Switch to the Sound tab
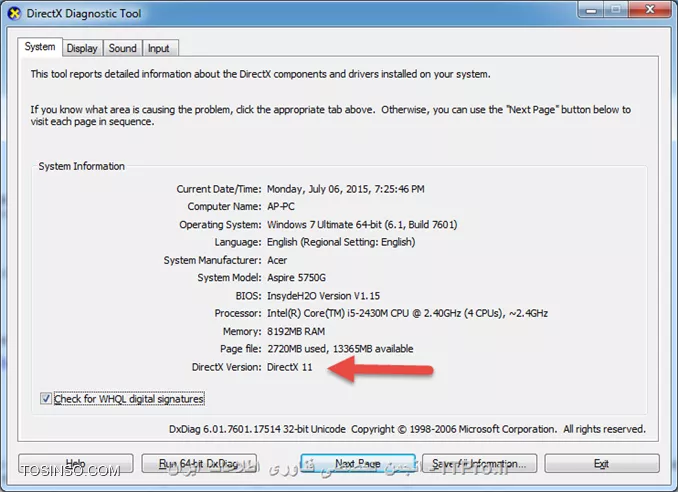 pos(123,48)
